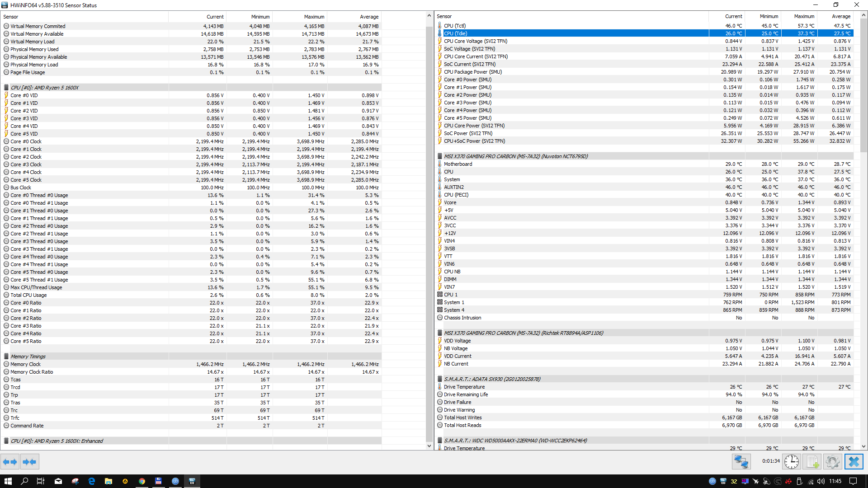The height and width of the screenshot is (488, 868).
Task: Select the Core #0 VID row
Action: click(x=191, y=95)
